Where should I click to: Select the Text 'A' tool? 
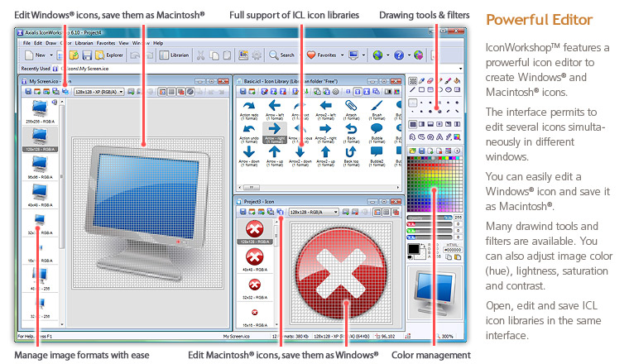(x=439, y=137)
